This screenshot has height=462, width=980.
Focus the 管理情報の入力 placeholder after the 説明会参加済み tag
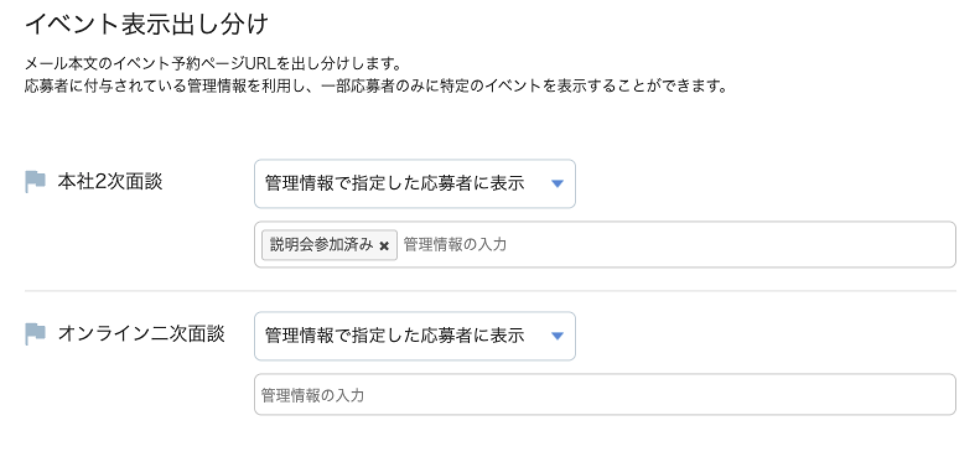pyautogui.click(x=455, y=245)
